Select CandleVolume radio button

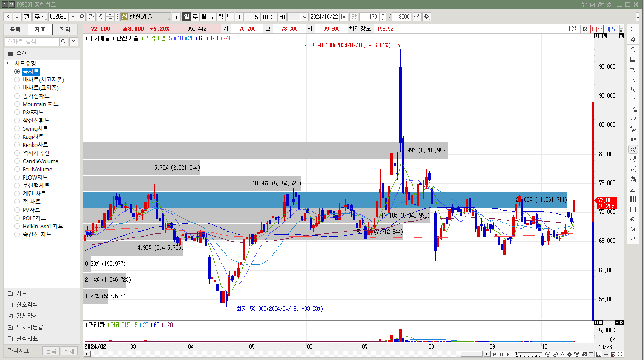(x=17, y=161)
